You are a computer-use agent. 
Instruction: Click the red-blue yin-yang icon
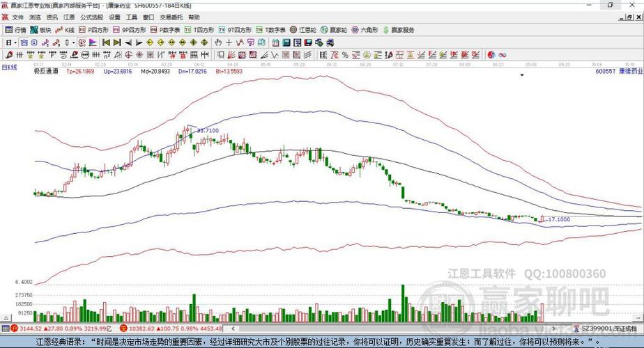coord(491,55)
